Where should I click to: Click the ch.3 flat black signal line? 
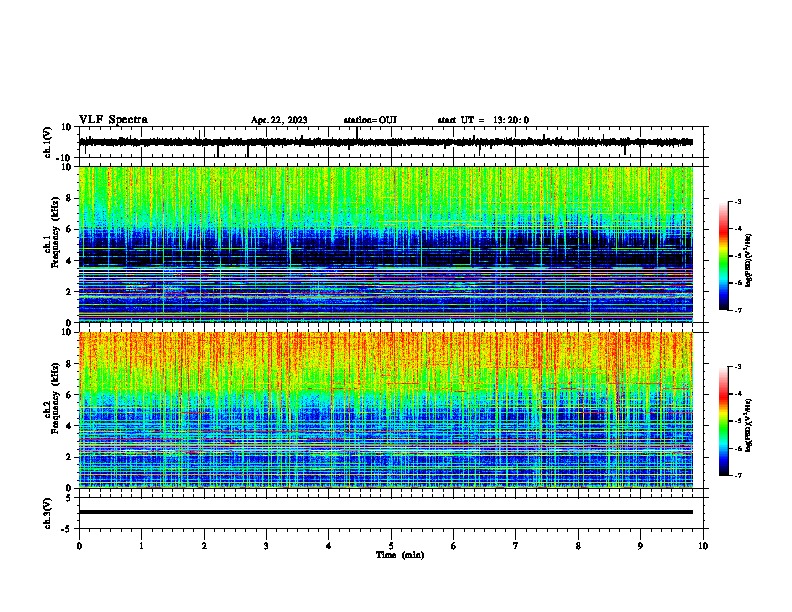[386, 512]
